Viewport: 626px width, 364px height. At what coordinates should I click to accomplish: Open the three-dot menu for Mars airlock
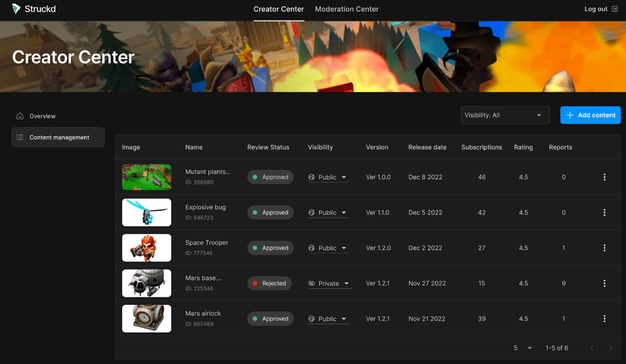[x=604, y=319]
